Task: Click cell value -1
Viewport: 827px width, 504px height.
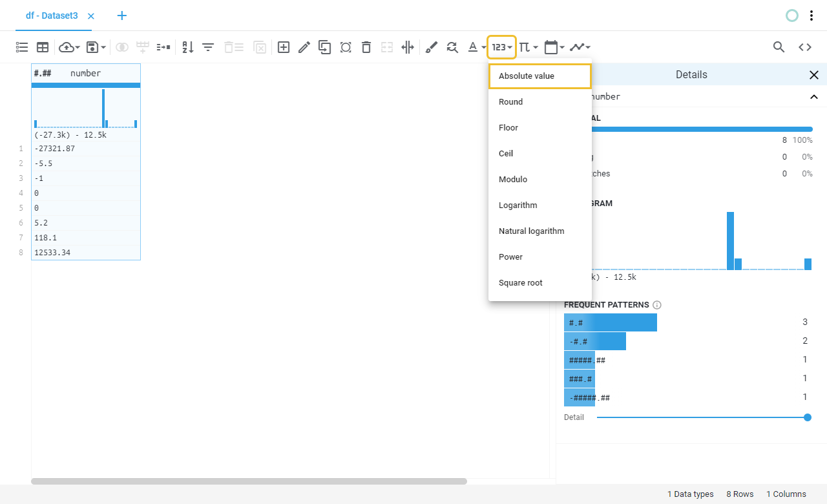Action: [x=86, y=178]
